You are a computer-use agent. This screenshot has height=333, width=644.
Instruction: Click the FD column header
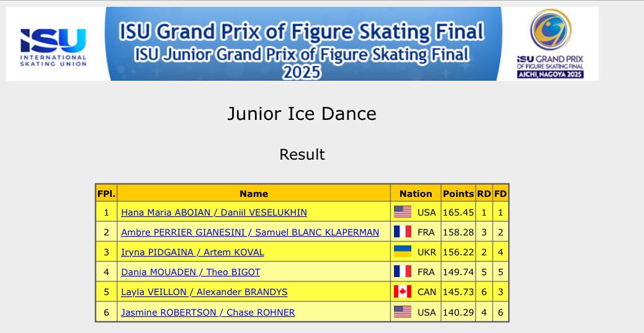[x=500, y=193]
